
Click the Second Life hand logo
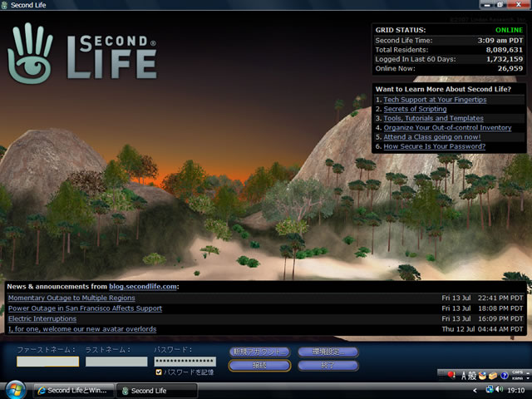pyautogui.click(x=30, y=52)
